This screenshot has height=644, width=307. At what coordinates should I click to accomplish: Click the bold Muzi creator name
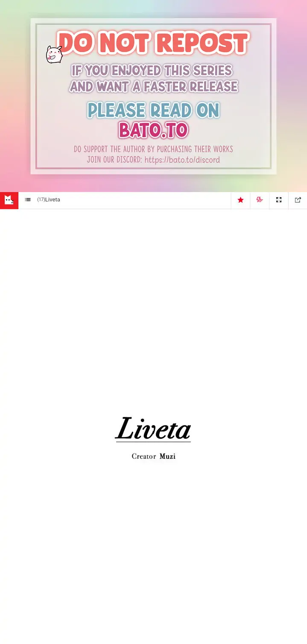point(167,457)
